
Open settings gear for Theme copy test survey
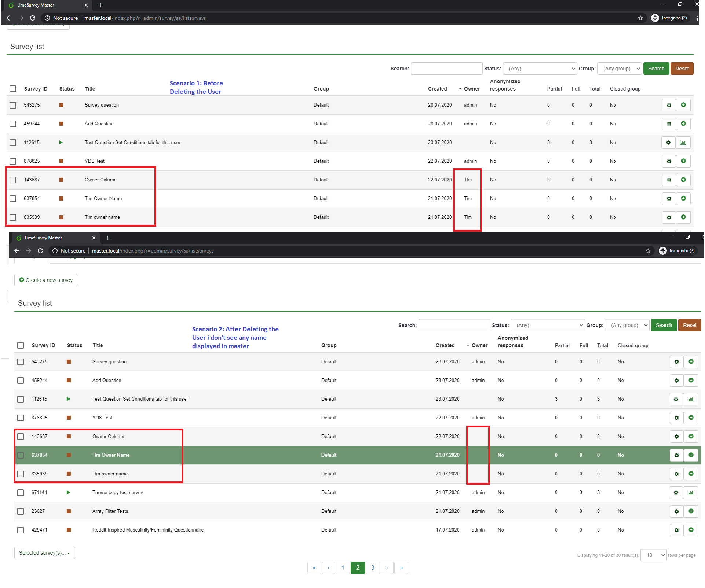(x=676, y=493)
